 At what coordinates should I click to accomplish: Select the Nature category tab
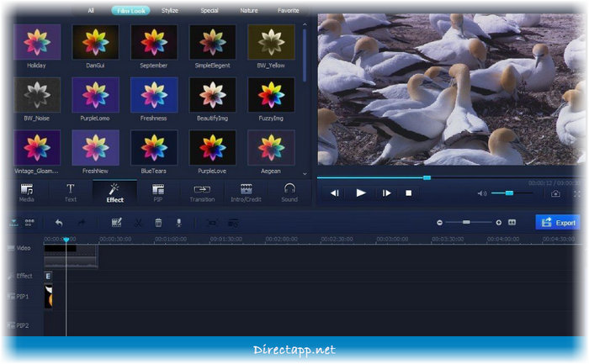pos(249,10)
